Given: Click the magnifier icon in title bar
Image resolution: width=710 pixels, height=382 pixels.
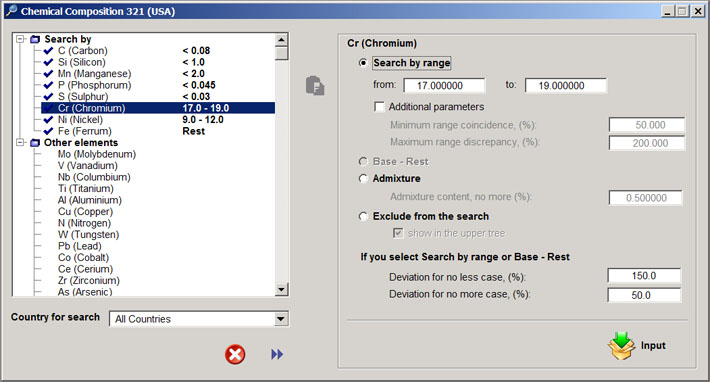Looking at the screenshot, I should pyautogui.click(x=11, y=10).
